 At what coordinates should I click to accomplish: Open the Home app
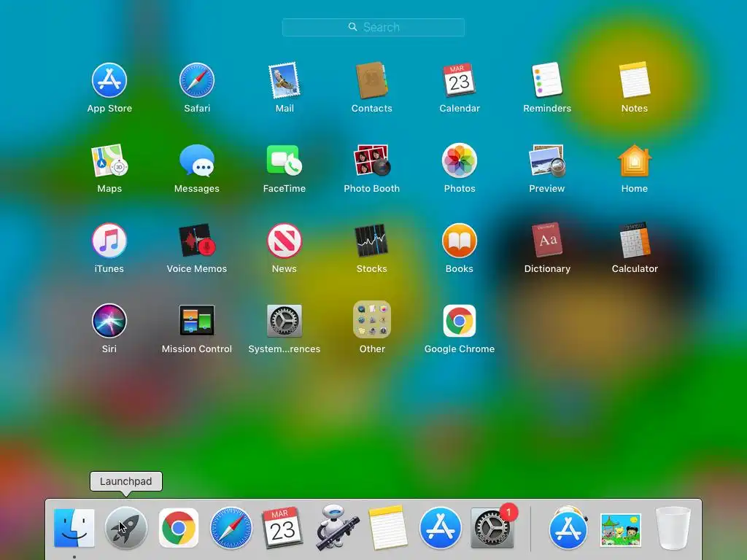pyautogui.click(x=635, y=161)
